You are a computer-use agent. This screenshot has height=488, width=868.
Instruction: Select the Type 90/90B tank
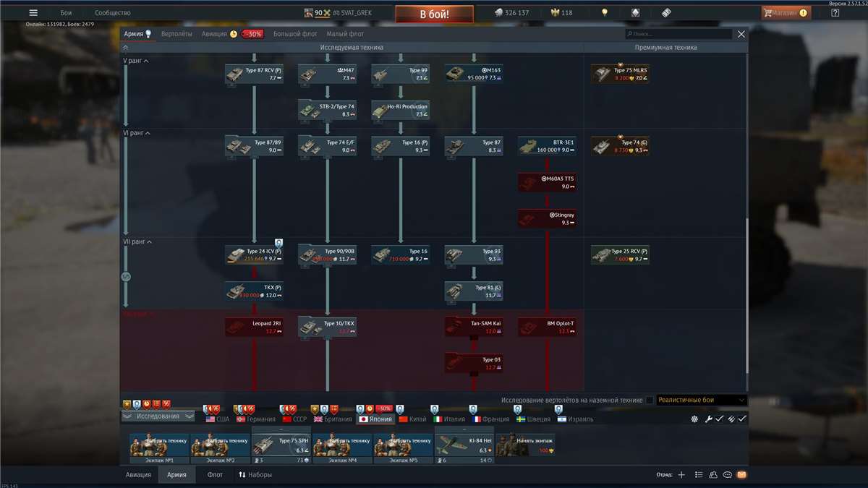327,255
